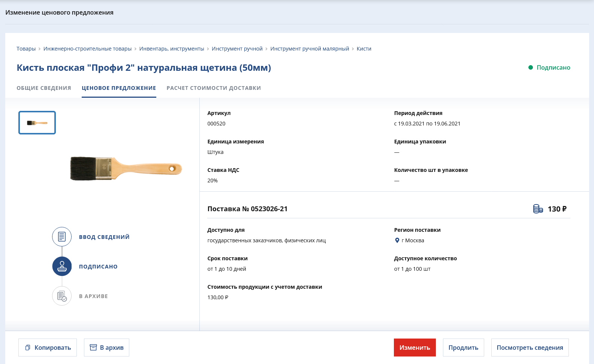Click the В АРХИВЕ step label
The width and height of the screenshot is (594, 364).
pos(93,296)
